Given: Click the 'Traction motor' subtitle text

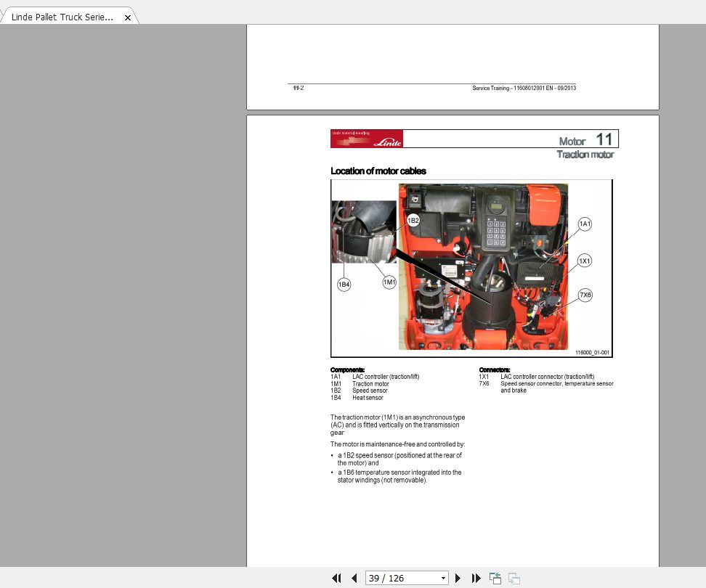Looking at the screenshot, I should tap(585, 155).
